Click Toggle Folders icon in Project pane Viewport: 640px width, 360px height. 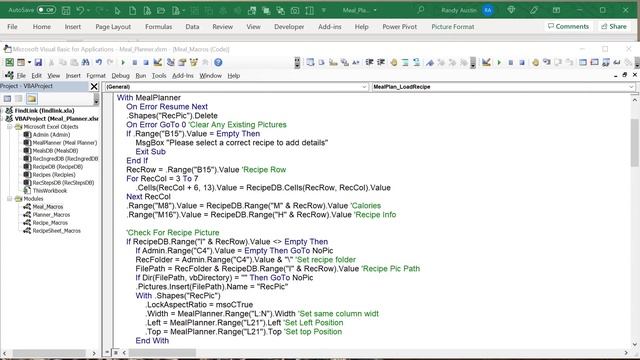31,99
